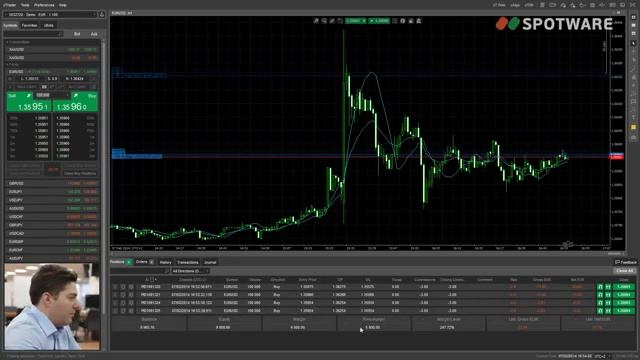Select the EURGBP symbol row
This screenshot has height=360, width=640.
(x=52, y=242)
